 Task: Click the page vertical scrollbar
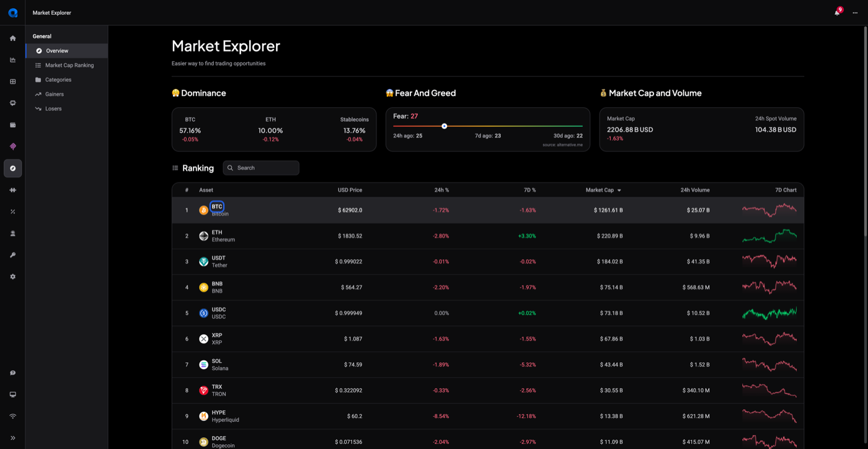[x=865, y=131]
